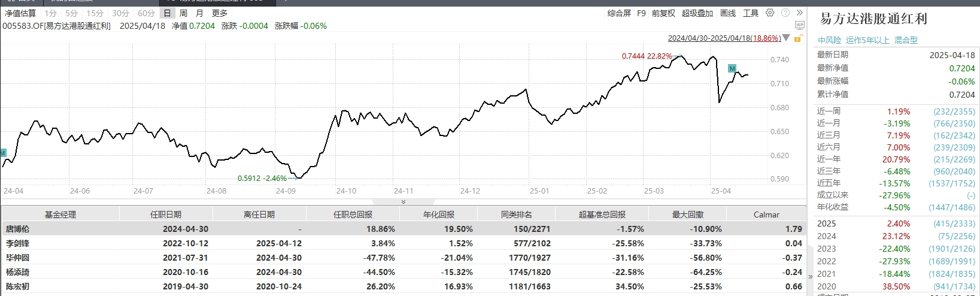The width and height of the screenshot is (980, 296).
Task: Click 最新净值 value 0.7204 in side panel
Action: point(962,68)
